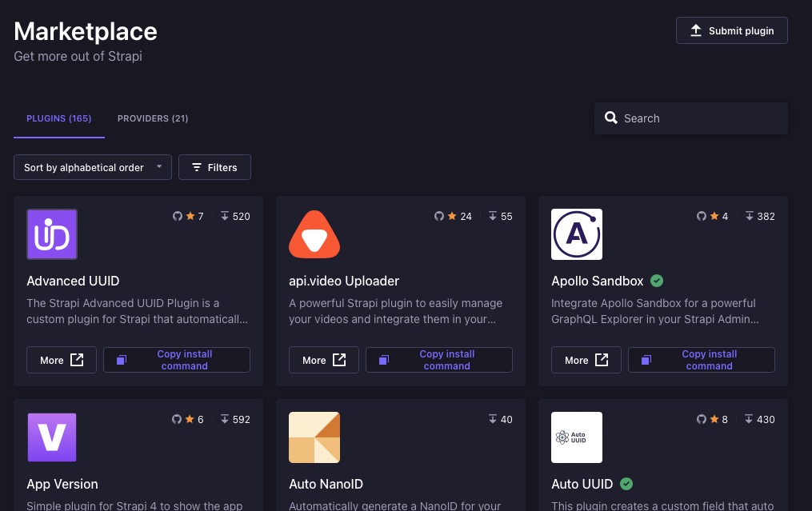Click the api.video Uploader plugin logo
This screenshot has width=812, height=511.
[x=314, y=234]
